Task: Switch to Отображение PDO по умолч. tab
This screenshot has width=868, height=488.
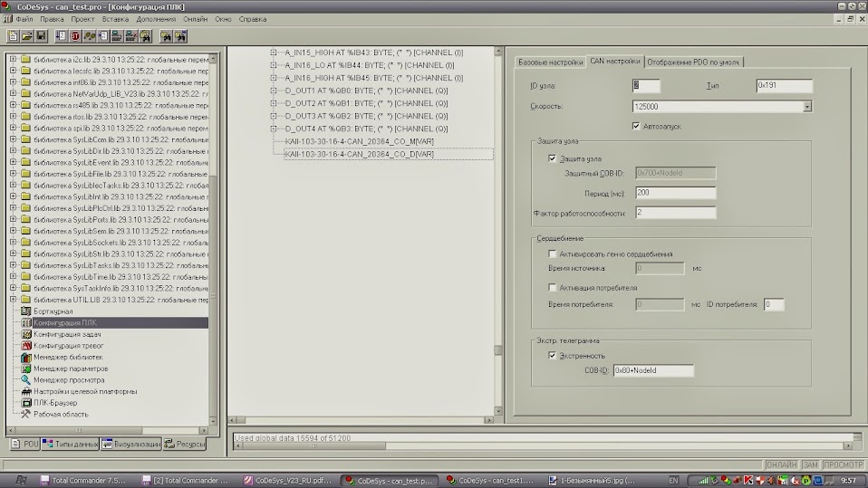Action: coord(693,62)
